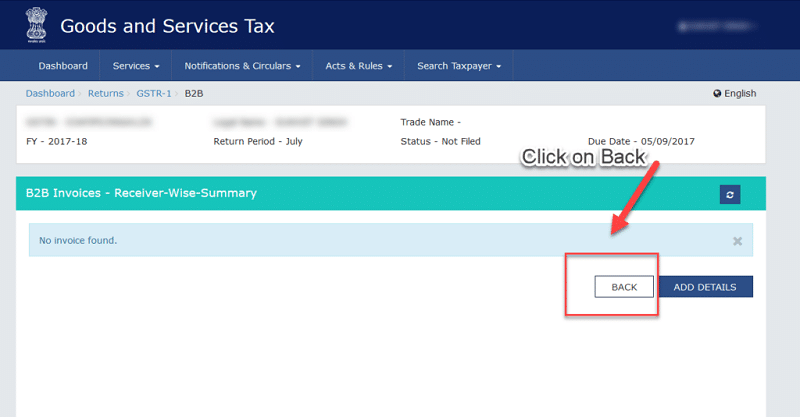Click the B2B breadcrumb text
This screenshot has width=800, height=417.
point(194,93)
